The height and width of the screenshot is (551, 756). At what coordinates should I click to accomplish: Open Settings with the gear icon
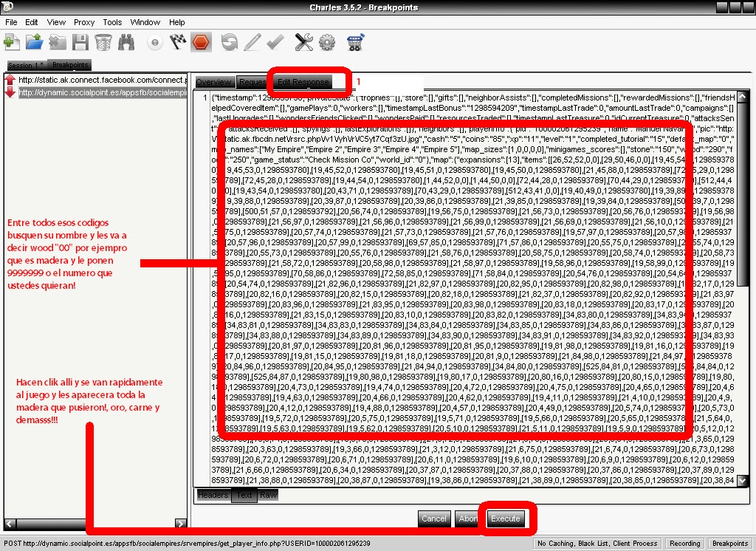coord(327,42)
